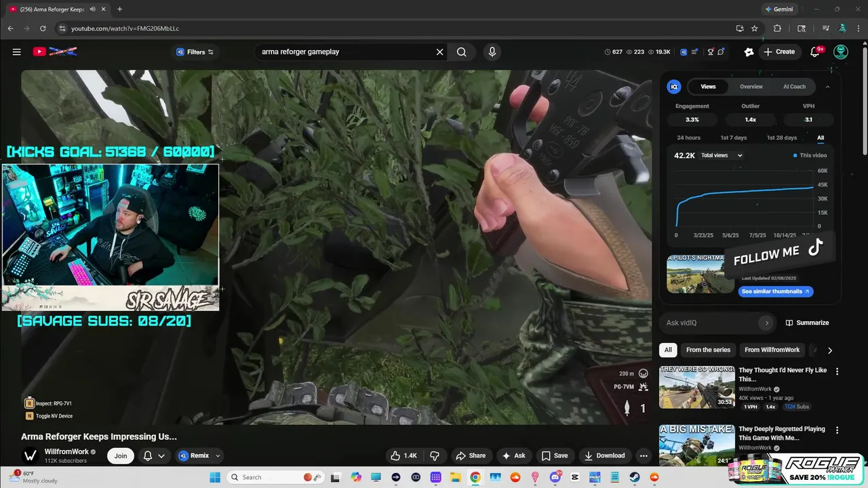Click the Share button
Viewport: 868px width, 488px height.
click(x=471, y=455)
